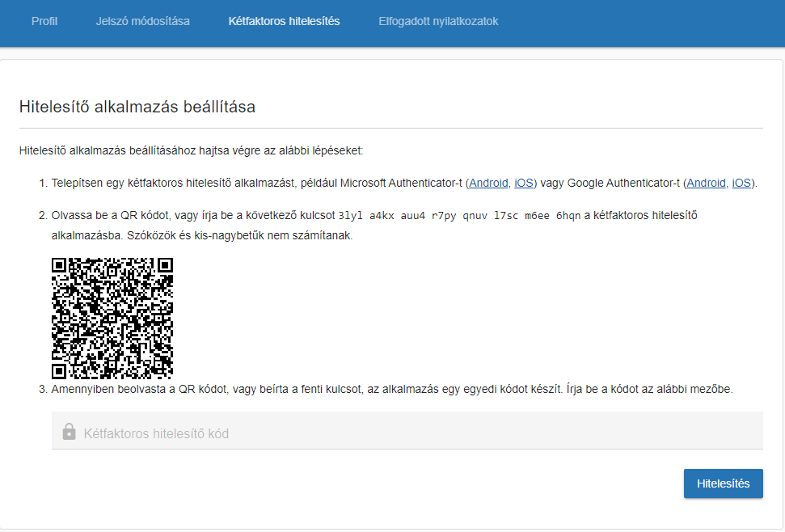Open the Android link for Microsoft Authenticator
The width and height of the screenshot is (785, 532).
pyautogui.click(x=488, y=183)
